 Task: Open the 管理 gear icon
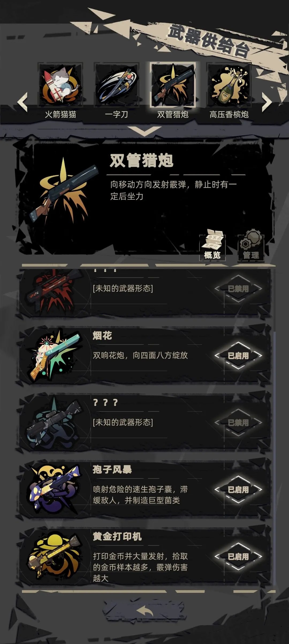click(251, 245)
